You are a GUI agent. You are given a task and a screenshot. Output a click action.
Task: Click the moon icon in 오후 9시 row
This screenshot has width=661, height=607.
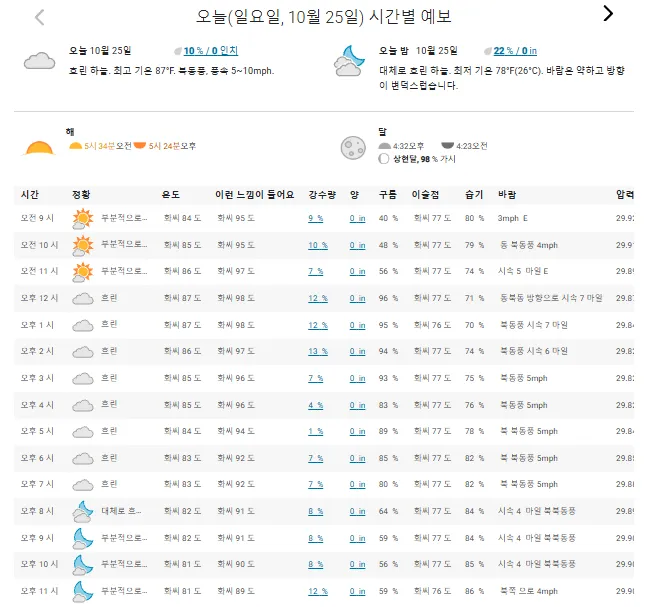click(x=83, y=538)
